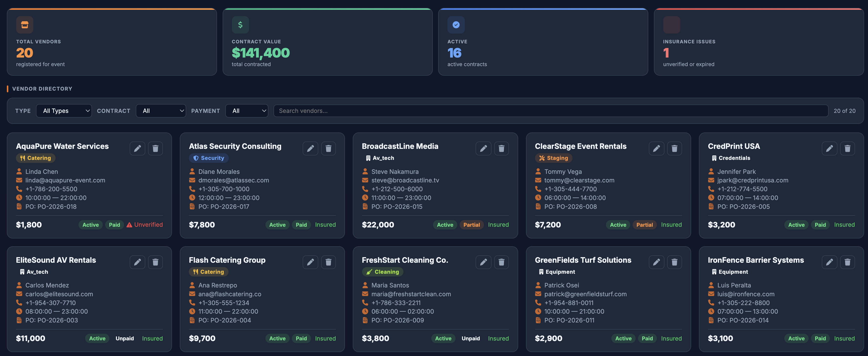Expand the Payment filter dropdown
Image resolution: width=868 pixels, height=356 pixels.
pyautogui.click(x=247, y=111)
